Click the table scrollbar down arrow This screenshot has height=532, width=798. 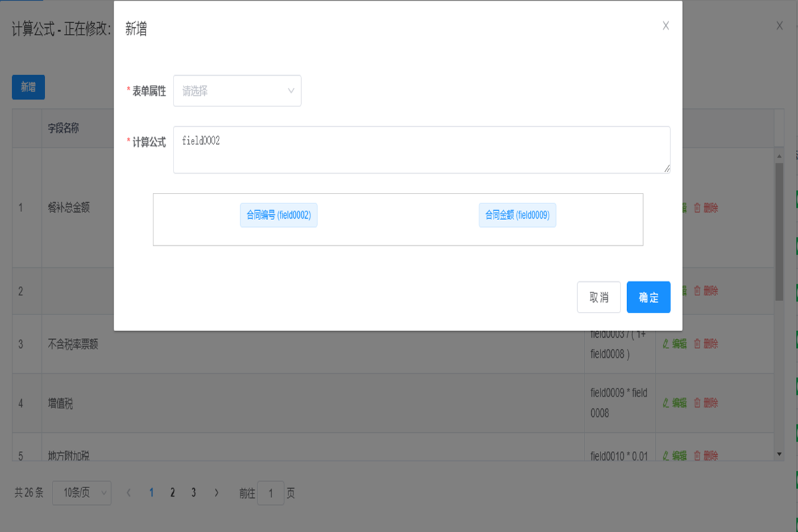point(779,454)
